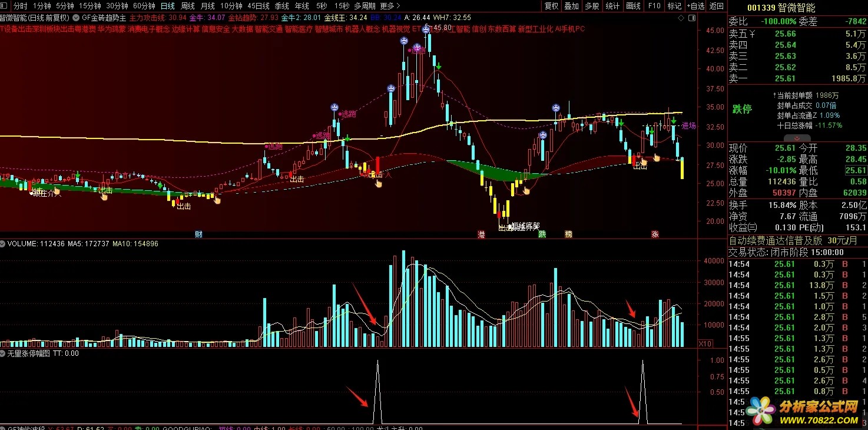Open the 多周期 multi-period view
Viewport: 868px width, 430px height.
tap(365, 6)
